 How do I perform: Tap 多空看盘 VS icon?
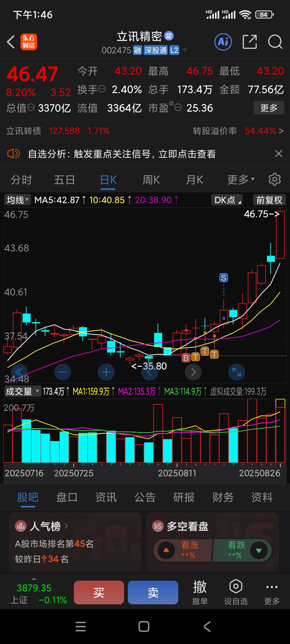pyautogui.click(x=158, y=526)
